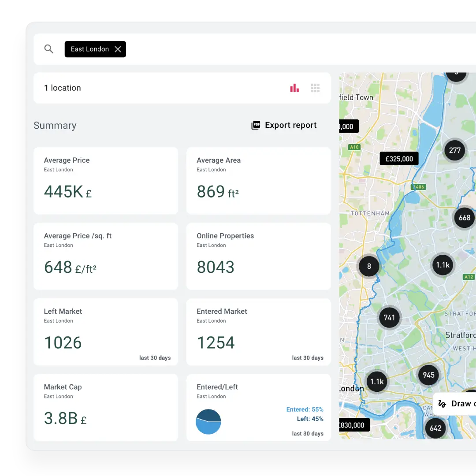The image size is (476, 476).
Task: Select the 668 map cluster marker
Action: click(x=464, y=218)
